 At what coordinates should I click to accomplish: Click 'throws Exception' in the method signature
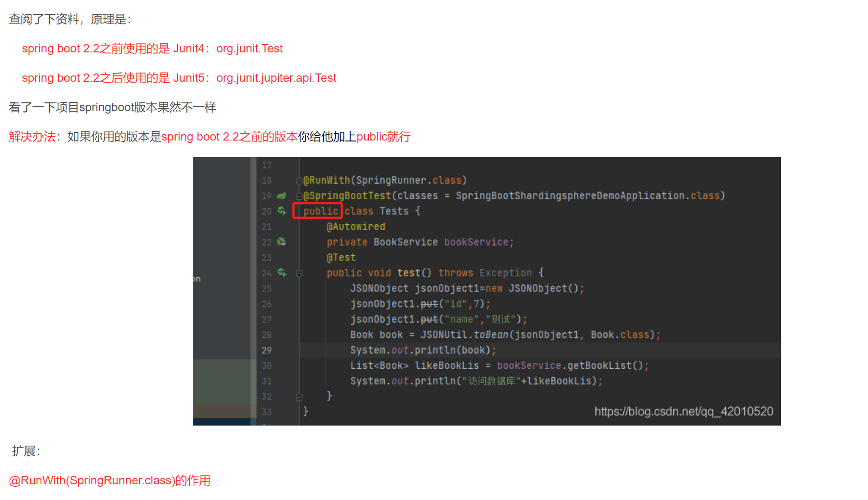click(x=485, y=273)
